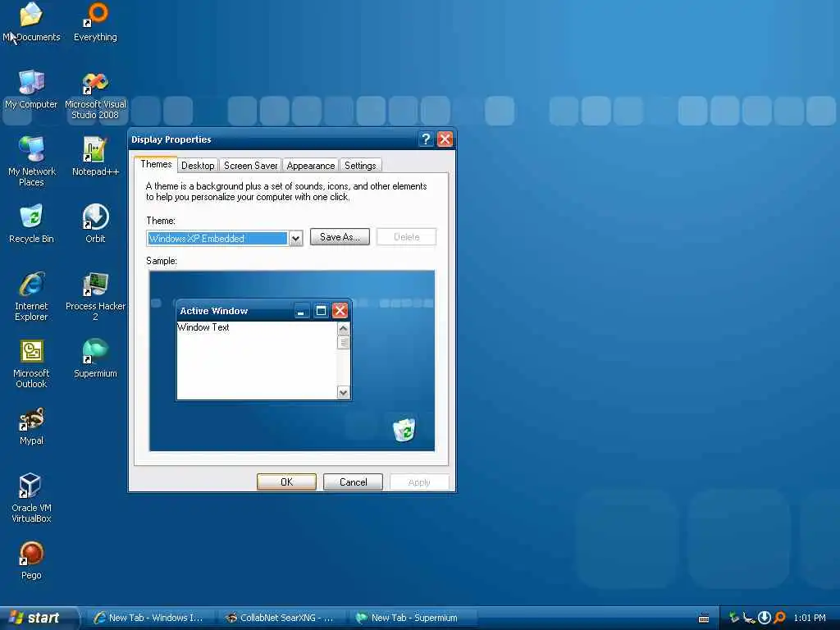
Task: Click the on-screen keyboard taskbar icon
Action: coord(704,619)
